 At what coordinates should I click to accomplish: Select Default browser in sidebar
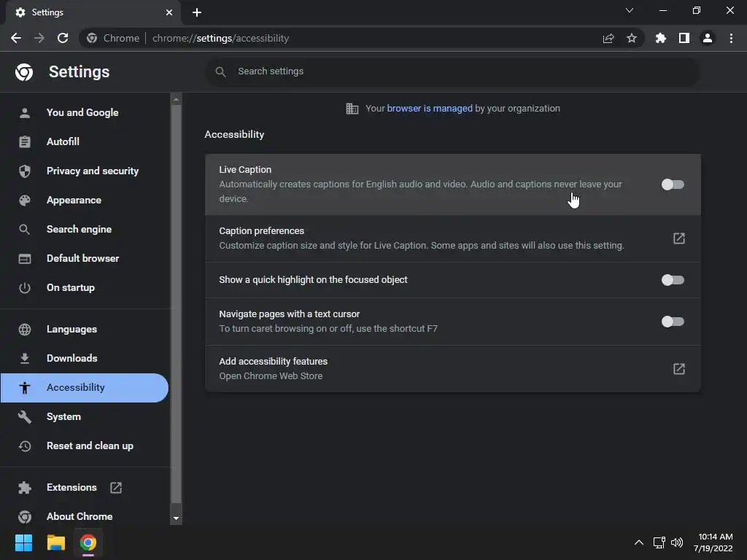(x=85, y=258)
